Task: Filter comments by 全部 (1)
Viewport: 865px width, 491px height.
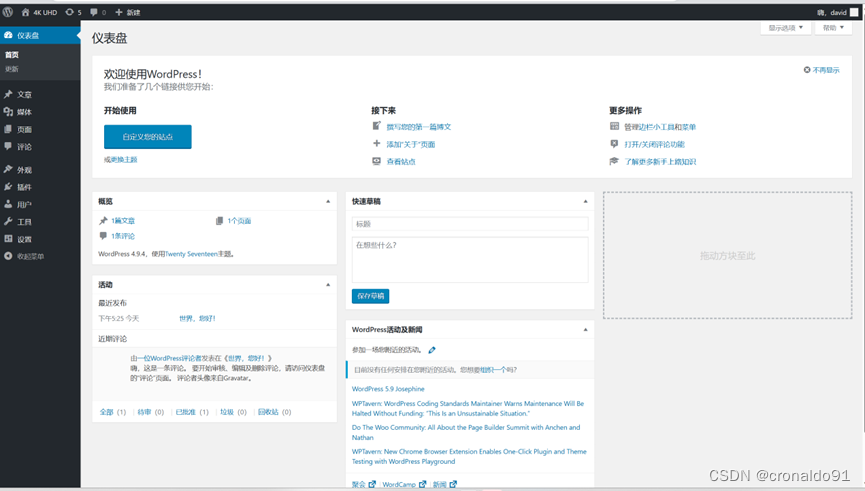Action: click(x=113, y=412)
